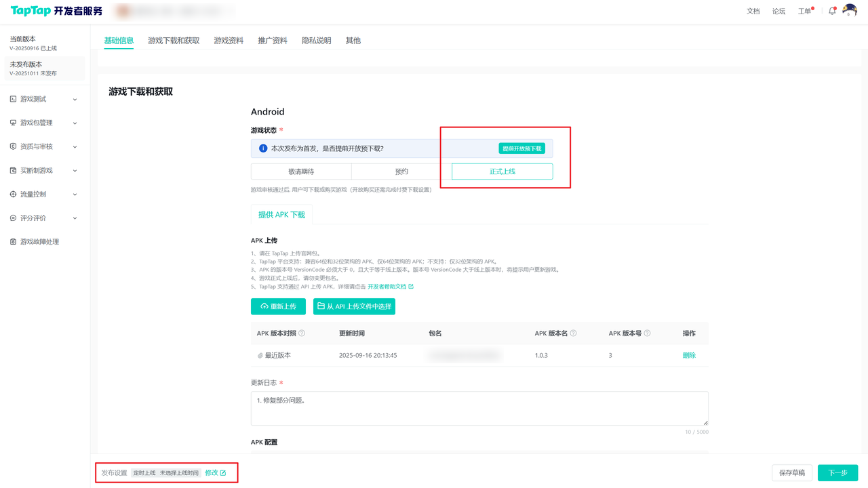
Task: Click the 下一步 button
Action: [837, 473]
